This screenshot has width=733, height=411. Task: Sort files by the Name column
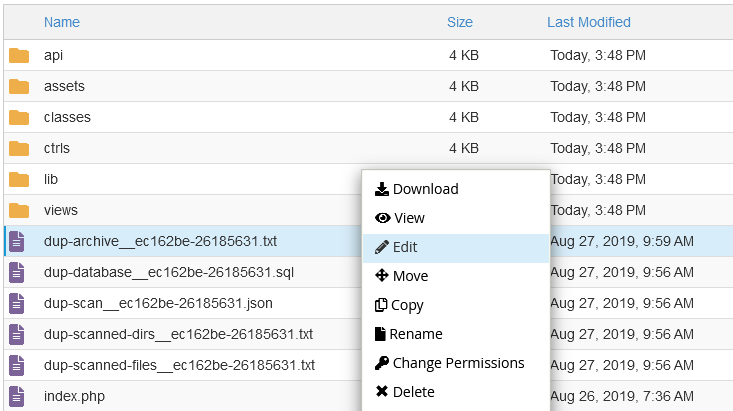pos(62,22)
